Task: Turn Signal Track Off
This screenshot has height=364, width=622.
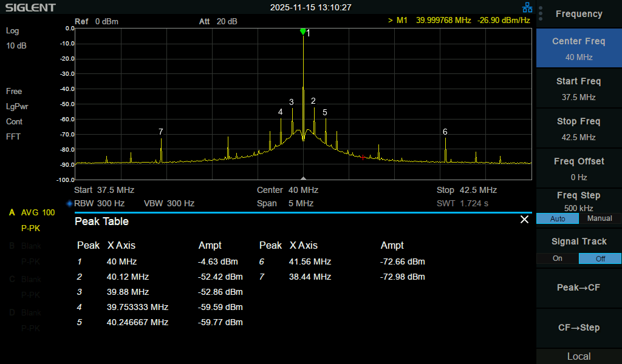Action: tap(600, 258)
